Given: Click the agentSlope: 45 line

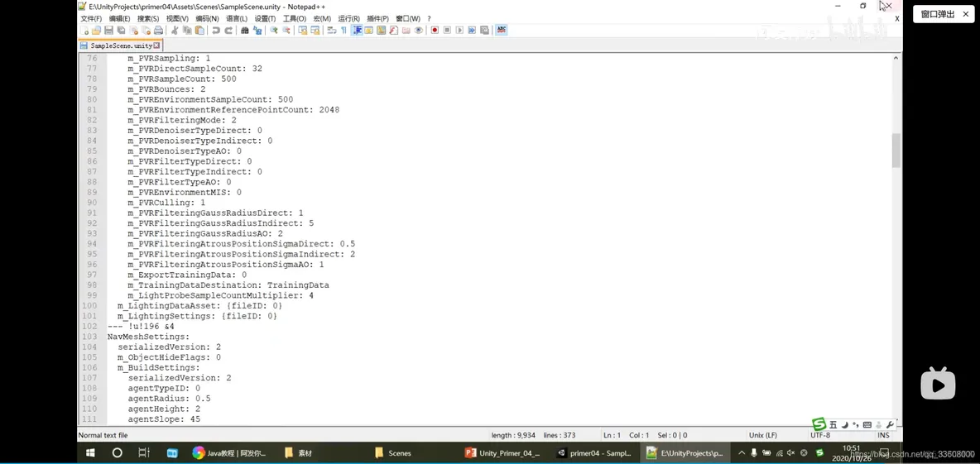Looking at the screenshot, I should [164, 419].
